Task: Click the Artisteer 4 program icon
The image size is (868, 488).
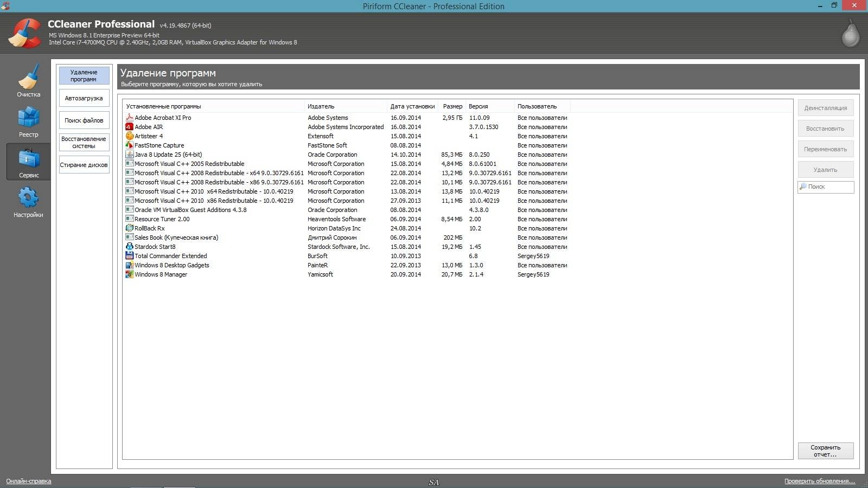Action: coord(130,136)
